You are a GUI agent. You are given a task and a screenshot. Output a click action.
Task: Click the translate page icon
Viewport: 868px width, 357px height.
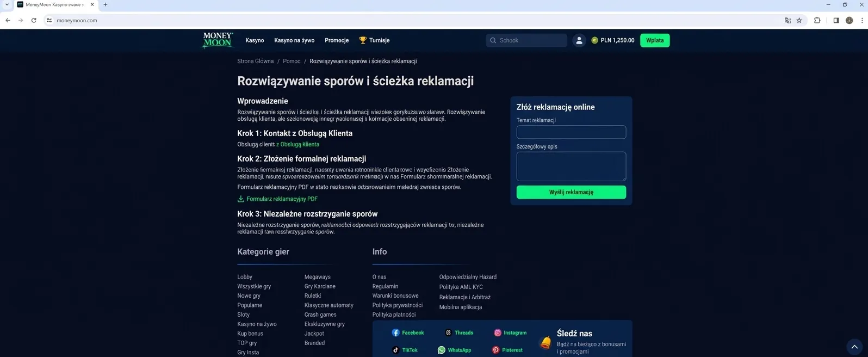pyautogui.click(x=788, y=20)
